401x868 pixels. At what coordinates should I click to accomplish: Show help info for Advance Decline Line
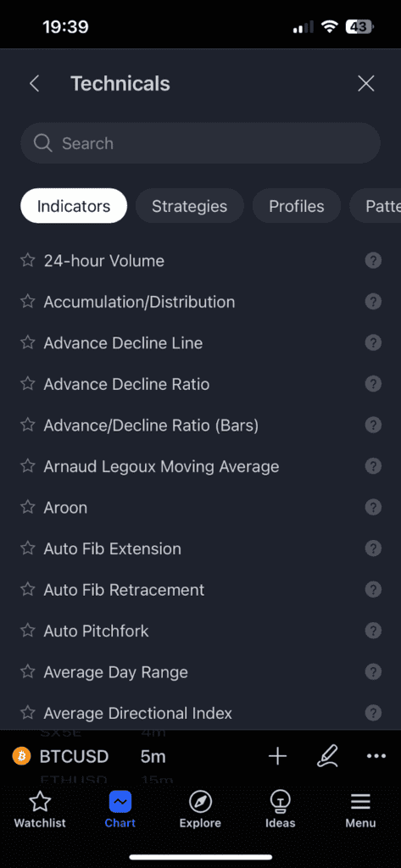click(x=373, y=342)
